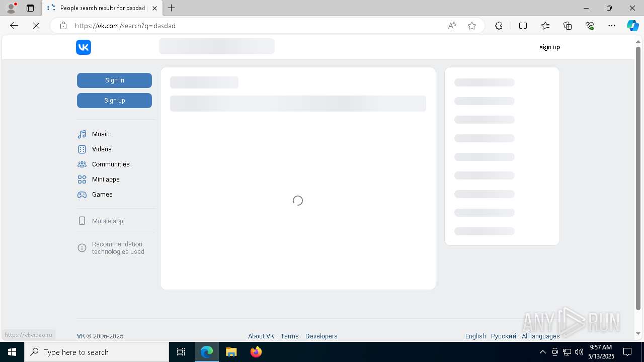The width and height of the screenshot is (644, 362).
Task: Open the clock showing 9:57 AM
Action: 601,352
